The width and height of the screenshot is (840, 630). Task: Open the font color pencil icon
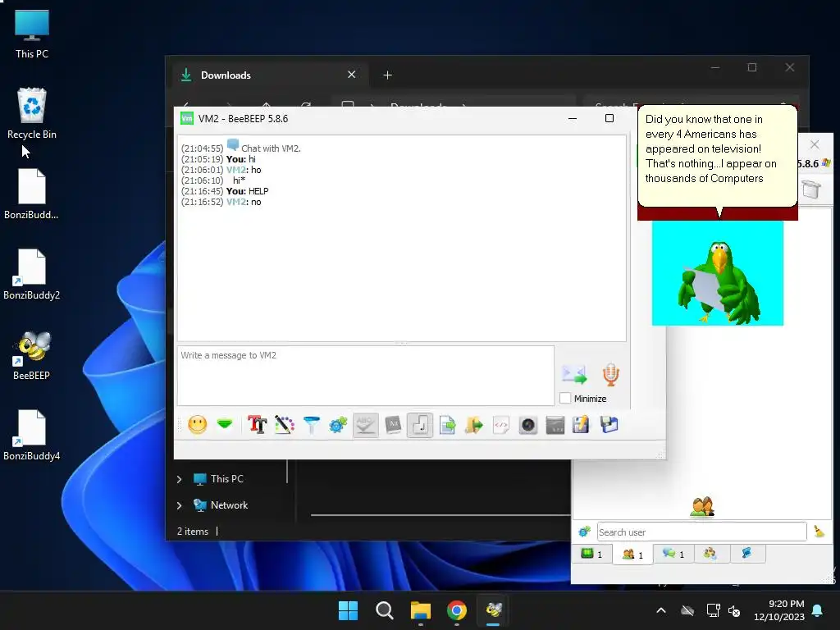pyautogui.click(x=285, y=425)
